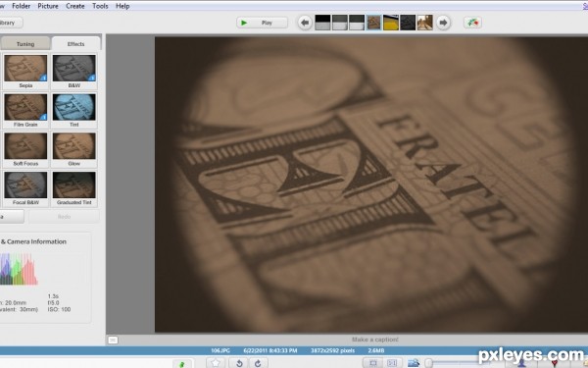The image size is (588, 368).
Task: Add a star to this photo
Action: (x=216, y=363)
